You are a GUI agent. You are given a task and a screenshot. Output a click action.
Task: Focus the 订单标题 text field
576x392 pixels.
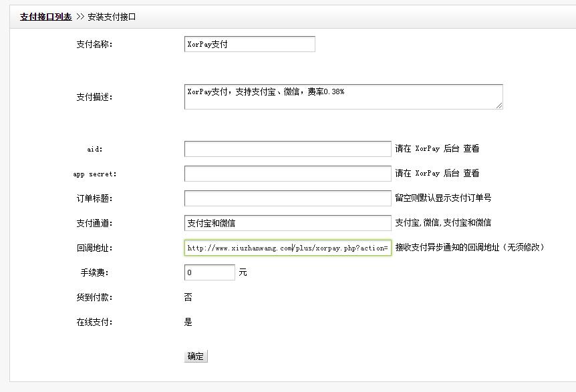(x=287, y=198)
